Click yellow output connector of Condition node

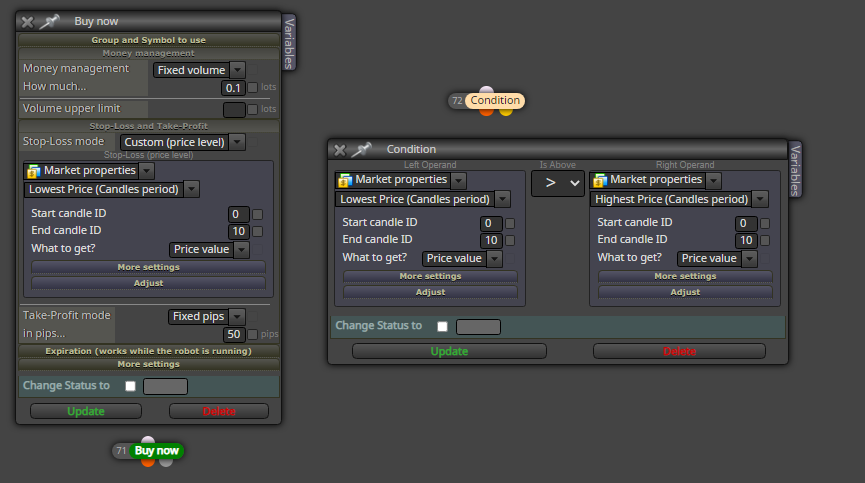(x=506, y=111)
